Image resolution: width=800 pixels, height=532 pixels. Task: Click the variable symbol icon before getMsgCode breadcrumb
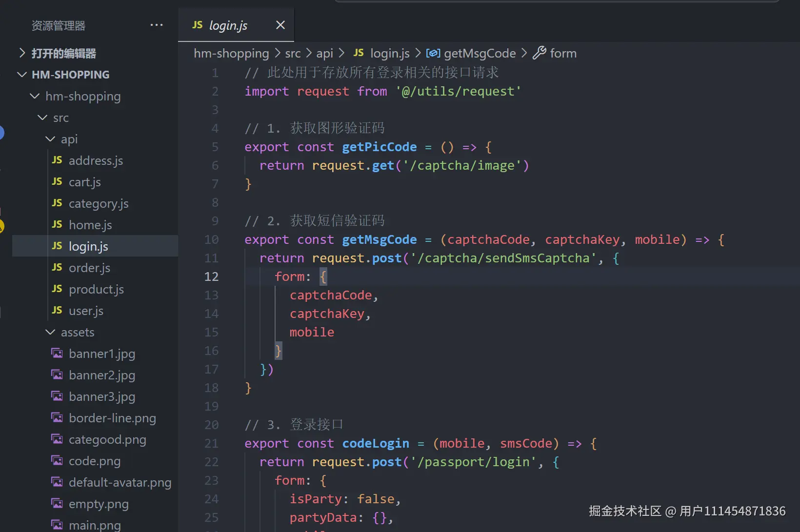coord(433,53)
